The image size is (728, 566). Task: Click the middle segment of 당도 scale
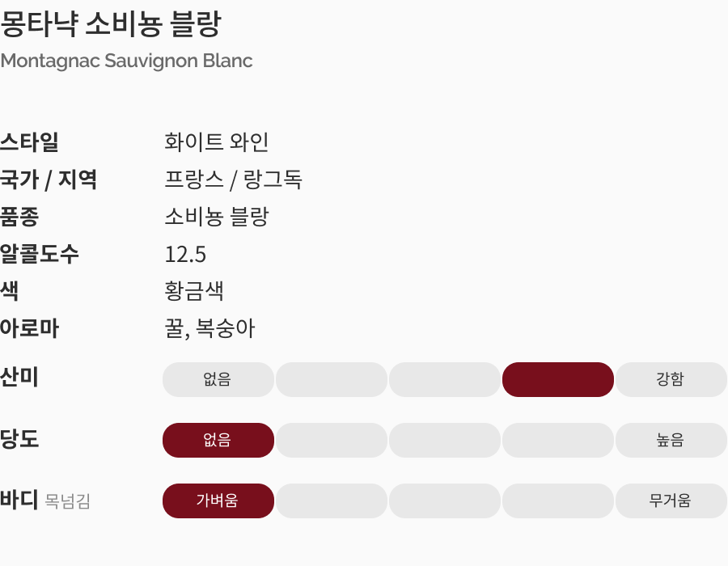445,440
